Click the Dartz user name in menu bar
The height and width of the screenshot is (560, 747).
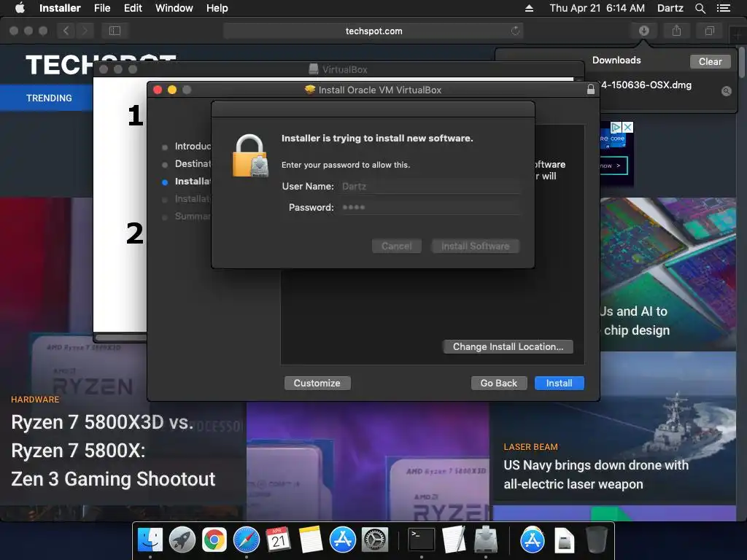pyautogui.click(x=670, y=8)
